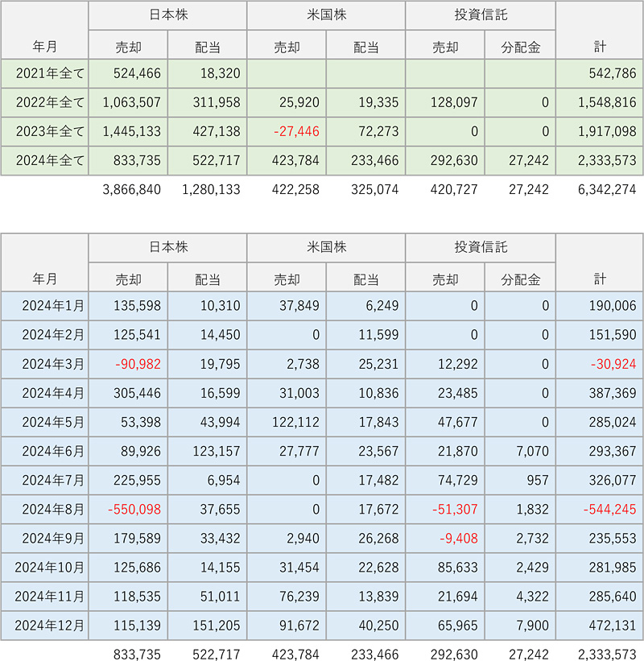Select column sum 325,074
The image size is (644, 661).
(374, 190)
